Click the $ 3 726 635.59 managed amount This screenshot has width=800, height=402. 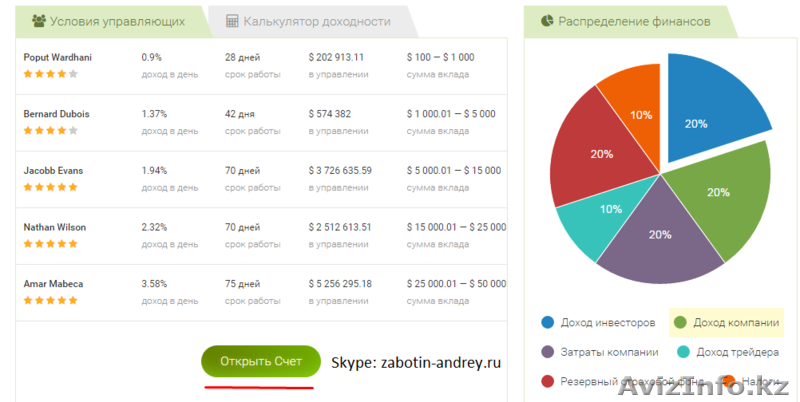click(x=340, y=170)
